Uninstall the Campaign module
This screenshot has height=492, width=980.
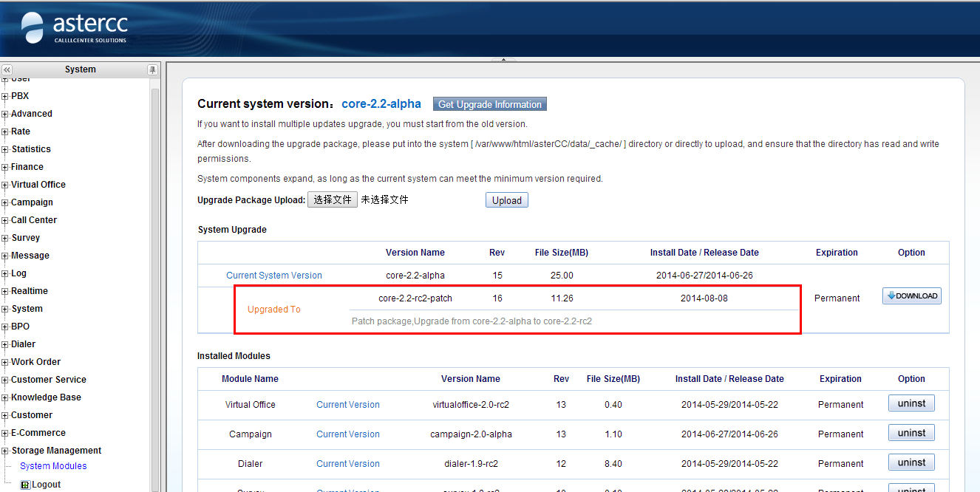click(911, 433)
